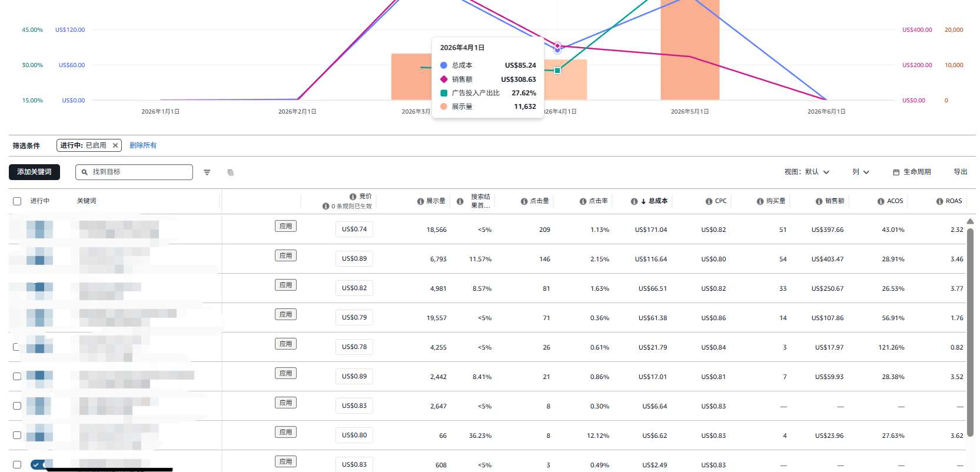Click the 找到目标 search field
Image resolution: width=980 pixels, height=472 pixels.
[x=134, y=172]
